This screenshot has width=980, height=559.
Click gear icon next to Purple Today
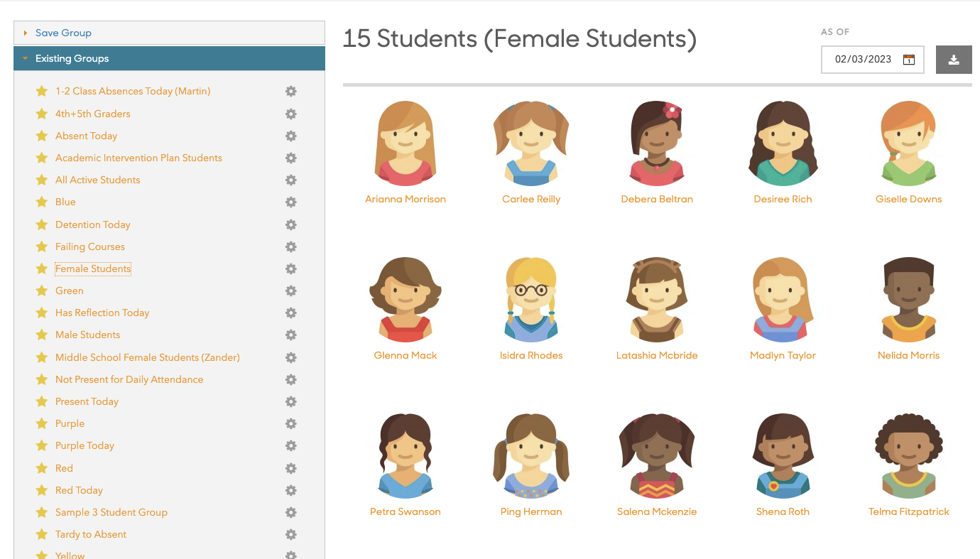click(x=290, y=445)
